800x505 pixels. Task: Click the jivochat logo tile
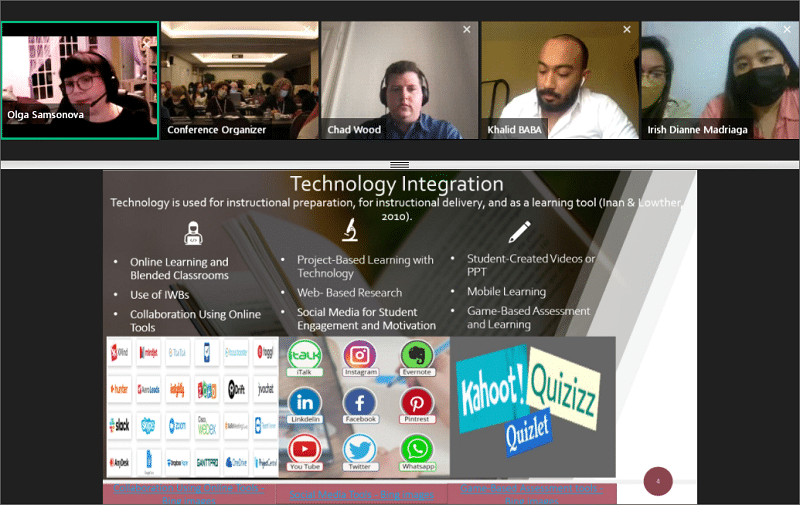[x=265, y=389]
